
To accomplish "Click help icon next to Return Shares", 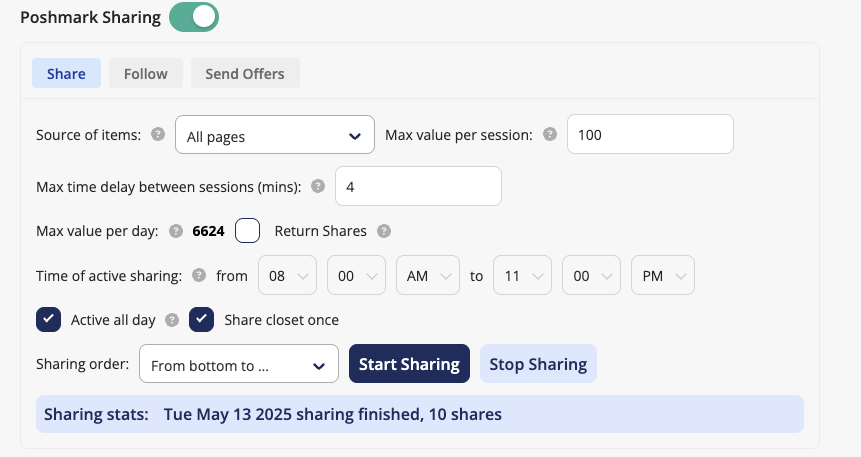I will click(x=384, y=231).
